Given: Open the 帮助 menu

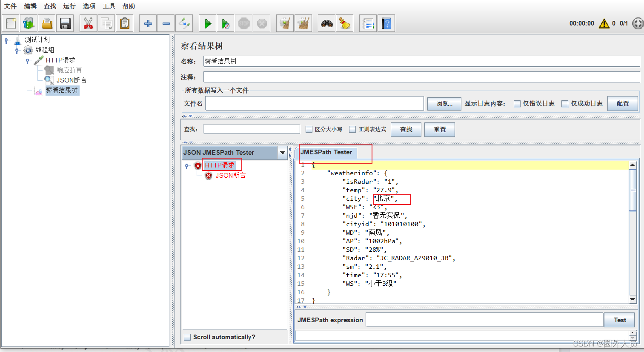Looking at the screenshot, I should tap(129, 6).
